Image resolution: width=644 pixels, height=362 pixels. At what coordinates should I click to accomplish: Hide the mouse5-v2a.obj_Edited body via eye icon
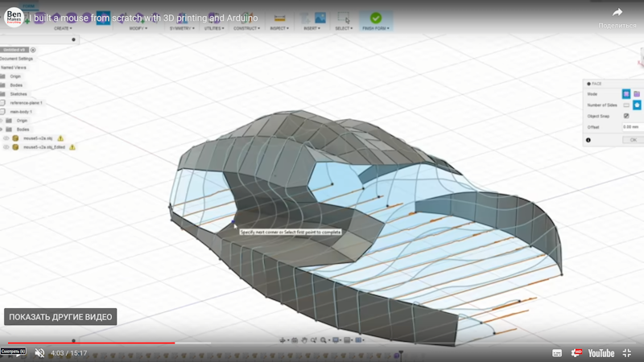coord(6,147)
